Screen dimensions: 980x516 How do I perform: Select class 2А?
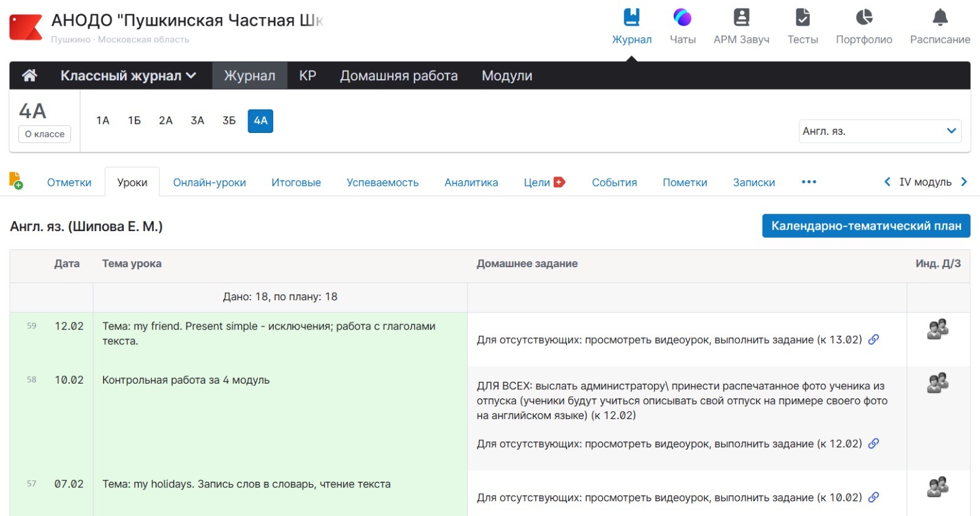pyautogui.click(x=165, y=121)
